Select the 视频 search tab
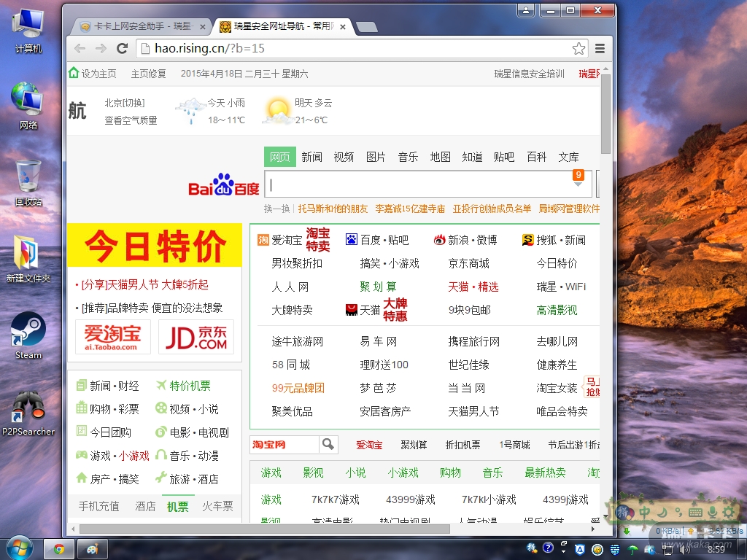Viewport: 747px width, 560px height. 344,157
